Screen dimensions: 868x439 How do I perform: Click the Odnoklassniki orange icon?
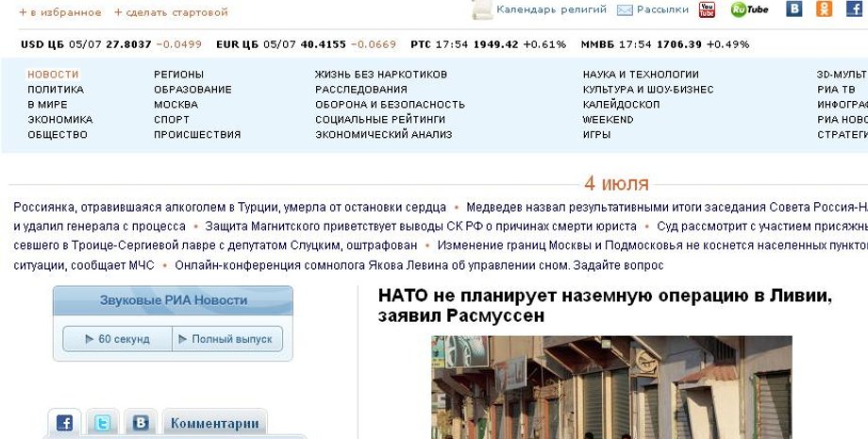pyautogui.click(x=825, y=9)
